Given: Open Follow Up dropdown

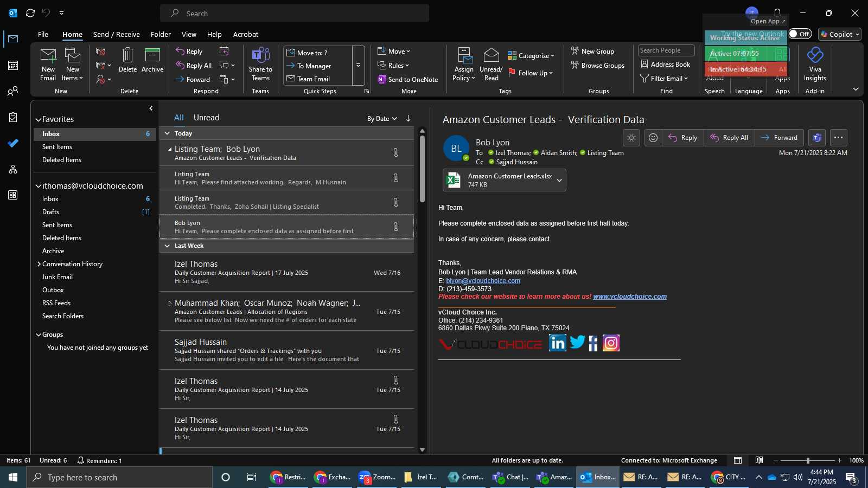Looking at the screenshot, I should pos(531,73).
